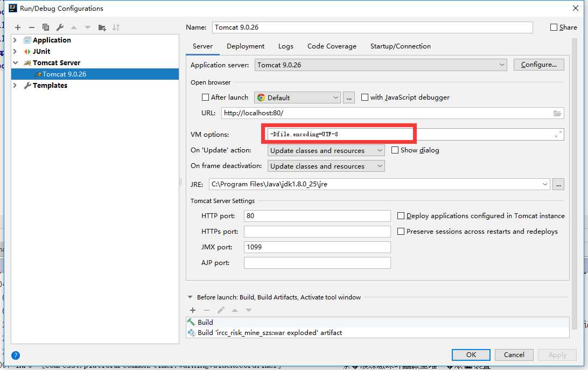This screenshot has width=588, height=370.
Task: Remove the before launch task
Action: [207, 310]
